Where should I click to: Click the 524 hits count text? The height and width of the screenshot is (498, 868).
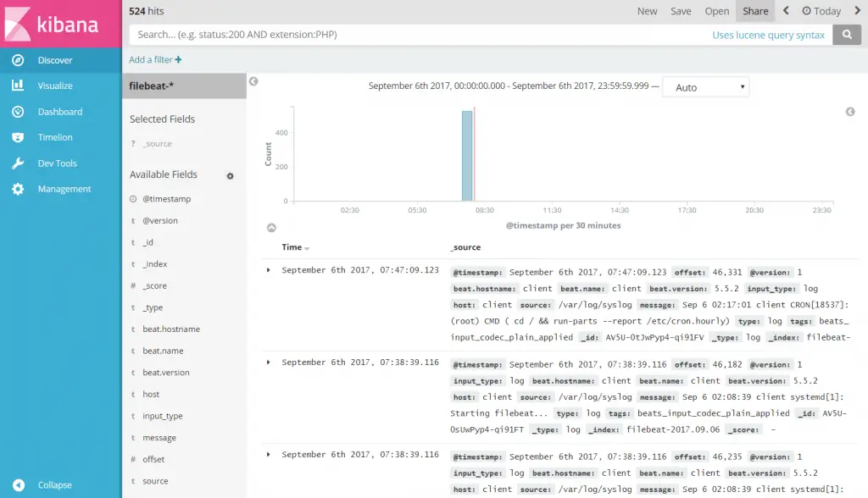click(146, 11)
